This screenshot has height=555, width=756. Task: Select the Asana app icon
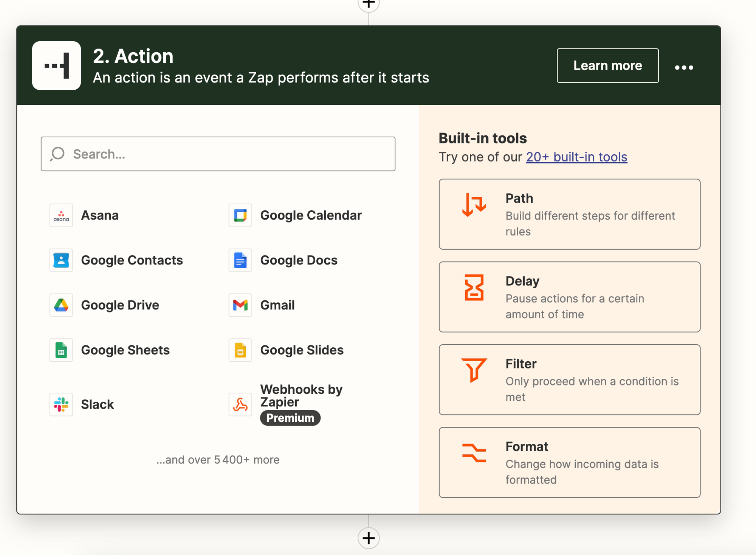click(x=61, y=215)
